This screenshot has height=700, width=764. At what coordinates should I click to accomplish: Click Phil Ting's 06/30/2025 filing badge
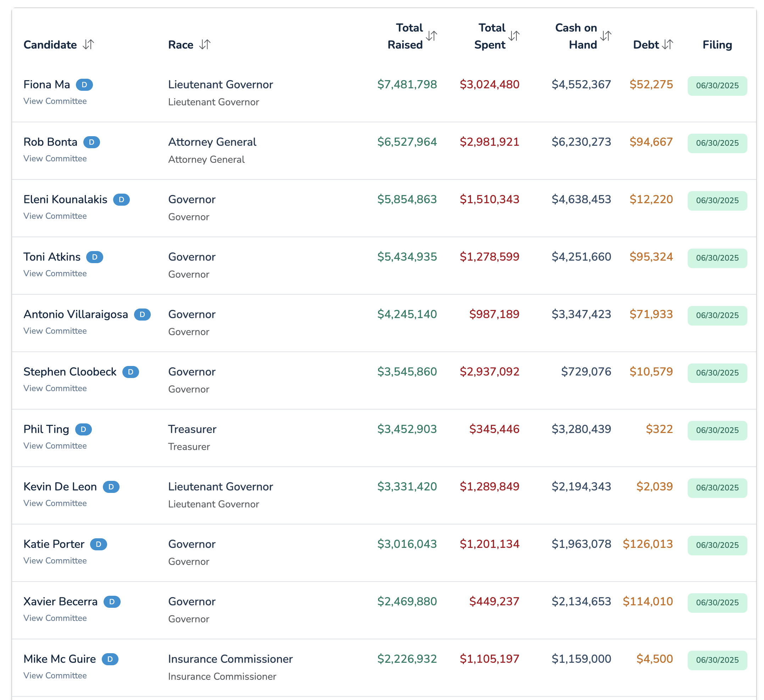[717, 430]
